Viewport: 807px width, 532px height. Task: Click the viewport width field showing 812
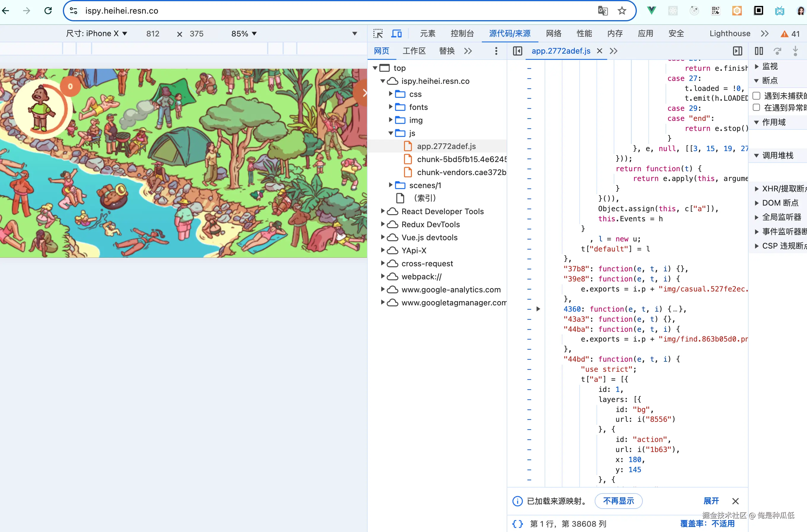(152, 33)
